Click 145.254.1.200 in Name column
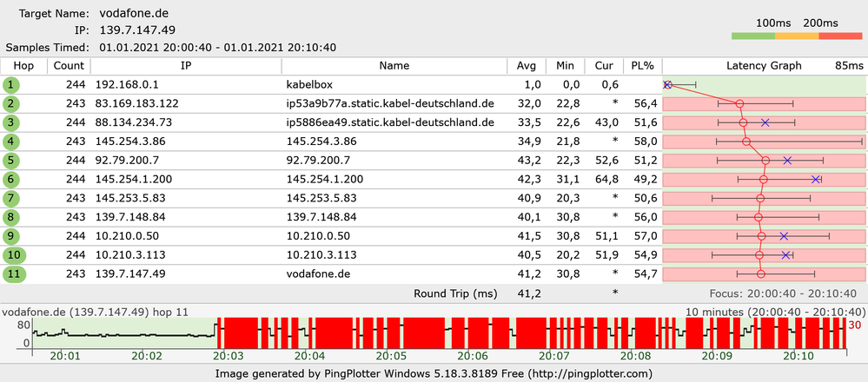The width and height of the screenshot is (868, 382). coord(324,180)
